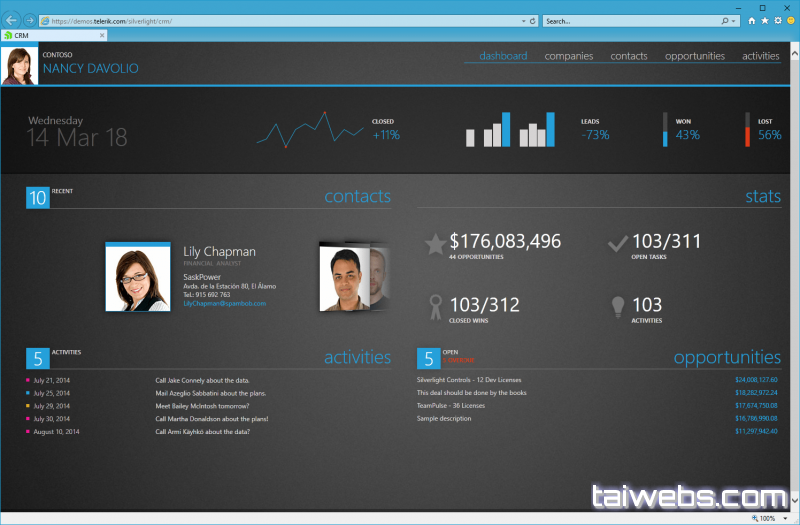Open the browser Home icon
The width and height of the screenshot is (800, 525).
point(751,20)
